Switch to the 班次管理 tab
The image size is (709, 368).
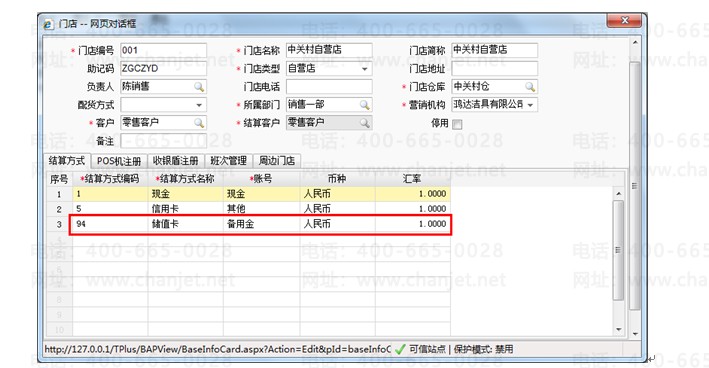[x=229, y=161]
